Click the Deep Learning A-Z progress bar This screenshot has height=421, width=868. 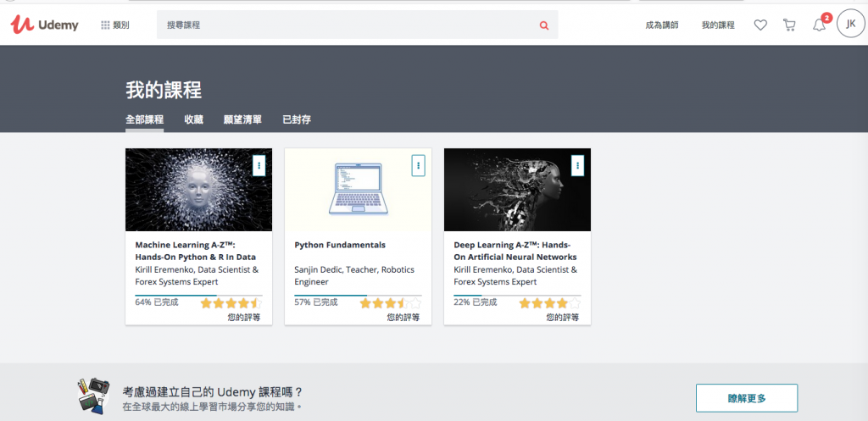coord(518,296)
